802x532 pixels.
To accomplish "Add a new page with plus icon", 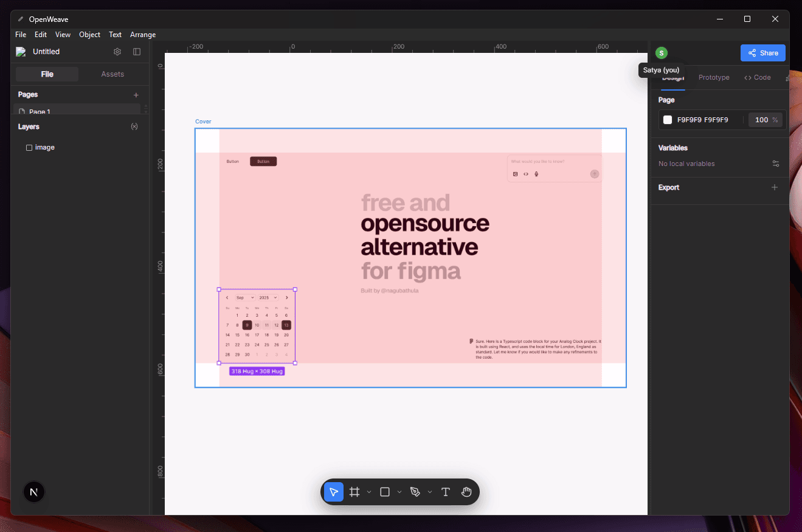I will point(136,95).
